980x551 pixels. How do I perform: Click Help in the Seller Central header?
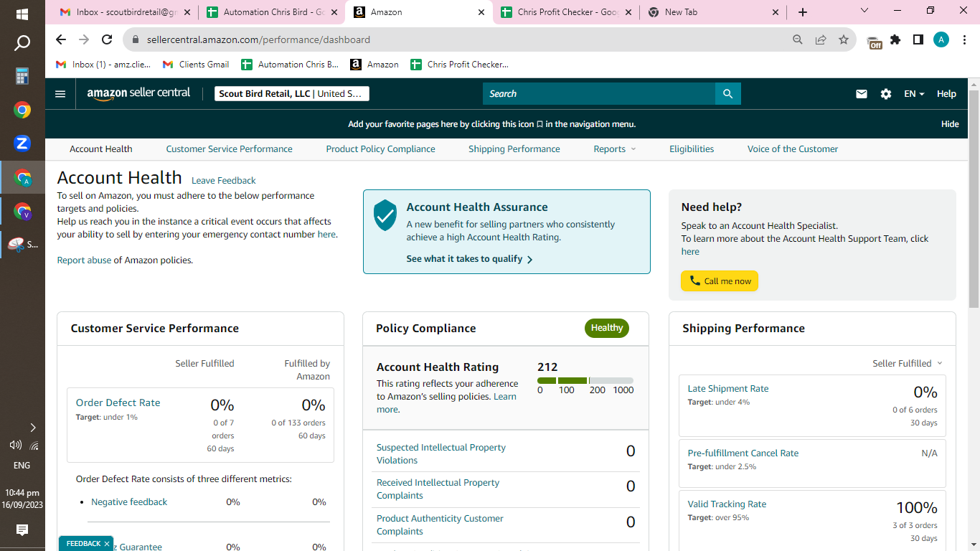[946, 94]
